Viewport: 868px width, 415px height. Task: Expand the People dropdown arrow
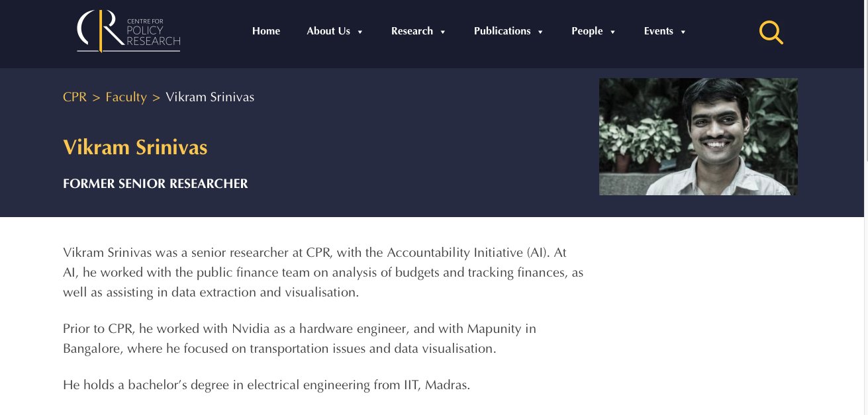click(x=612, y=32)
